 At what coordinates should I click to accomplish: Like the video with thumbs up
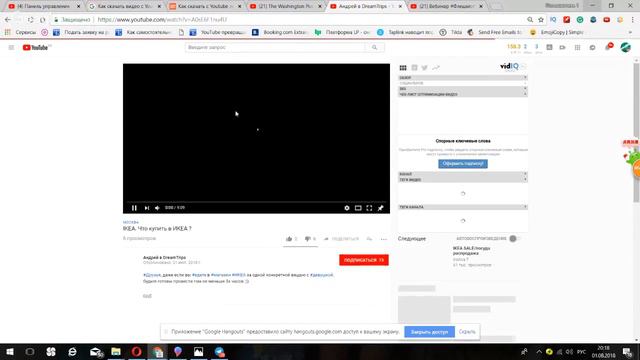click(x=289, y=239)
